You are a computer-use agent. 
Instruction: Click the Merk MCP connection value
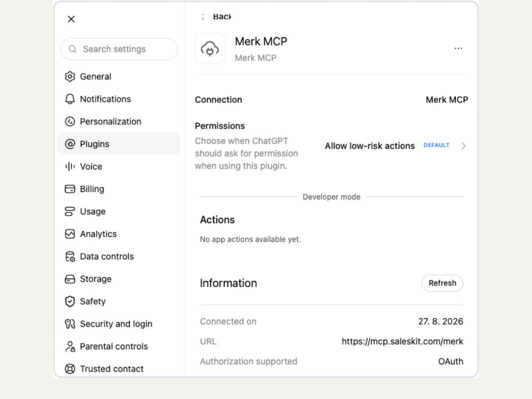[447, 100]
